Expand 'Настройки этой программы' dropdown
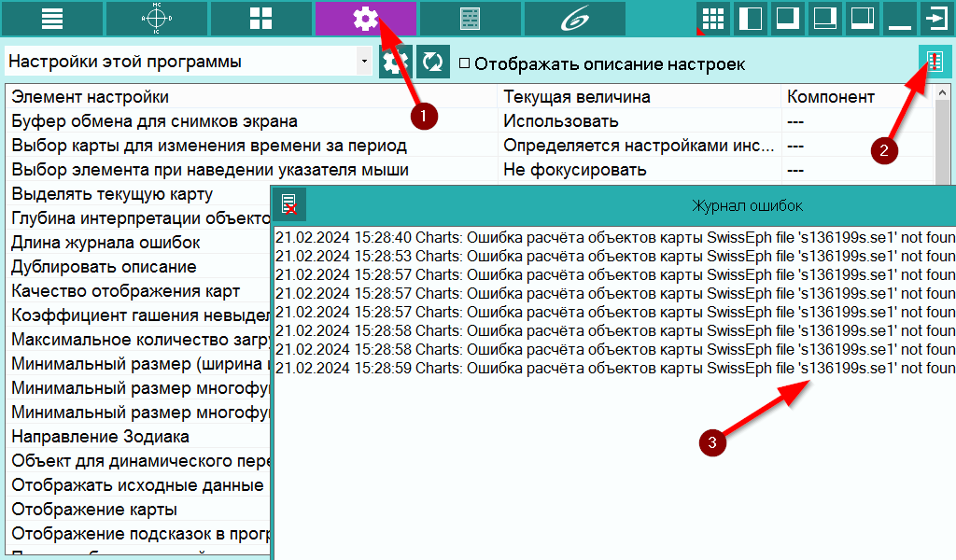Image resolution: width=956 pixels, height=560 pixels. (x=364, y=62)
